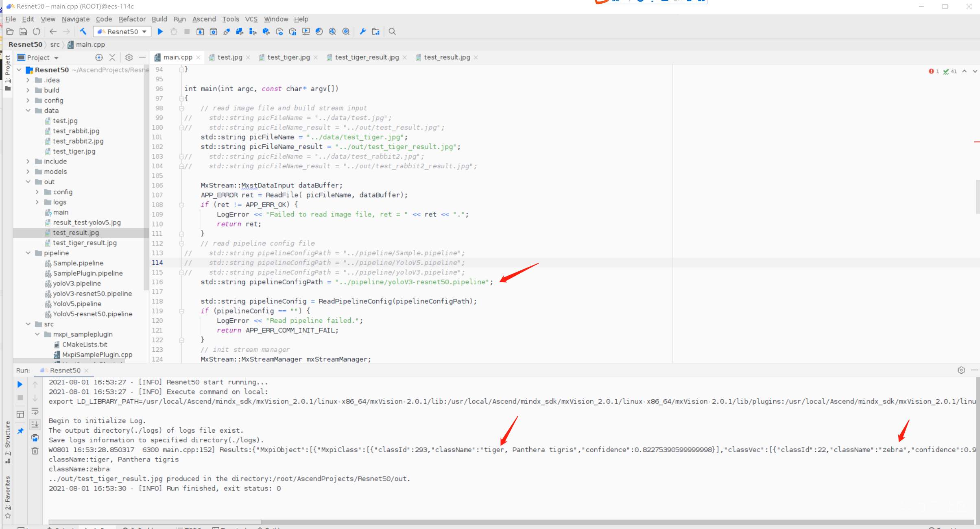Open yoloV3-resnet50.pipeline file in tree
The height and width of the screenshot is (529, 980).
[92, 294]
